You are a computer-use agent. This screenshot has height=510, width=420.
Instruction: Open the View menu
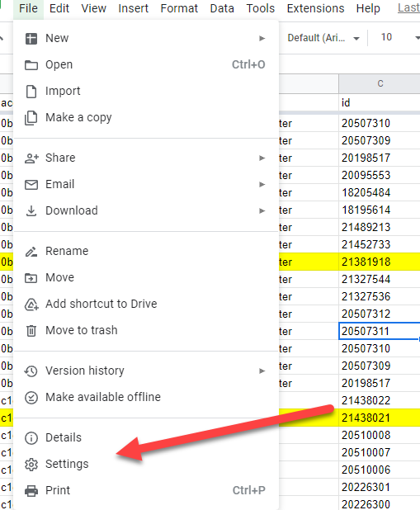(94, 8)
